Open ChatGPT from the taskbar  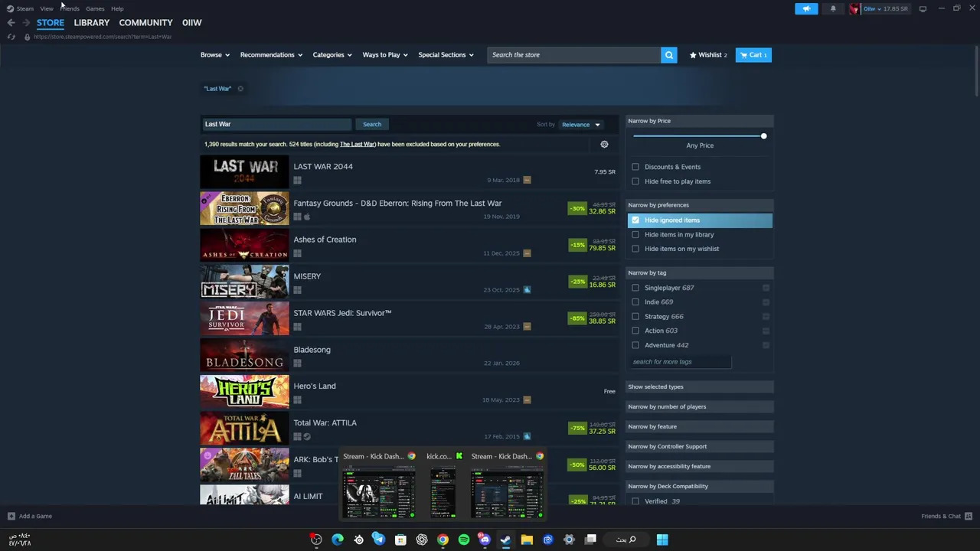[x=421, y=540]
